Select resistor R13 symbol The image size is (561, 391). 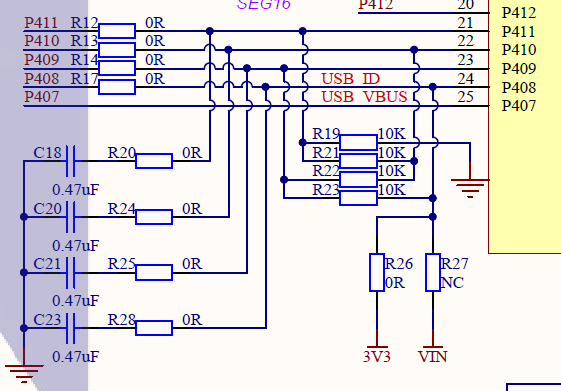click(117, 50)
